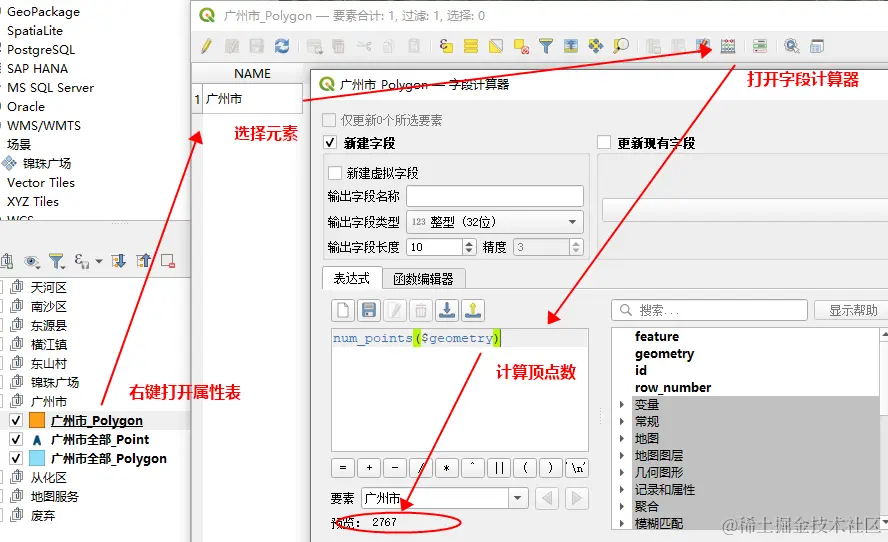Click the reload table icon
The height and width of the screenshot is (542, 888).
(281, 46)
